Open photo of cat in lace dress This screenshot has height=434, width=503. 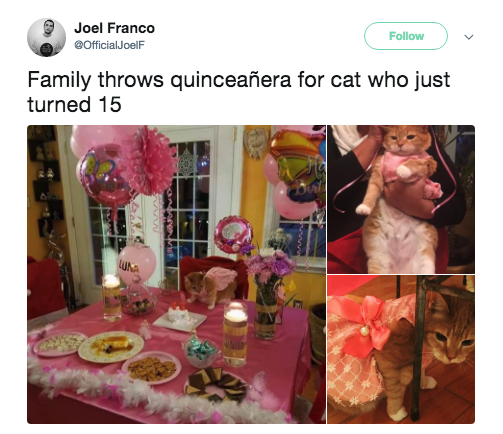click(401, 350)
